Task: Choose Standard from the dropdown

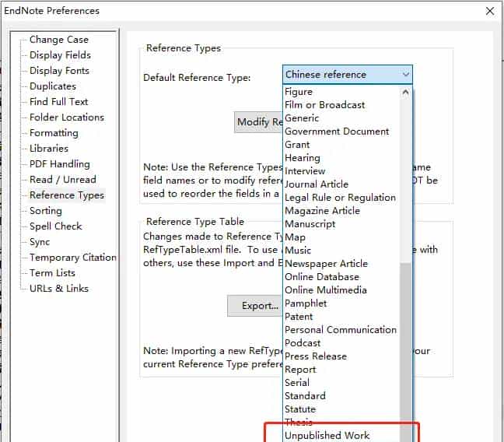Action: point(342,395)
